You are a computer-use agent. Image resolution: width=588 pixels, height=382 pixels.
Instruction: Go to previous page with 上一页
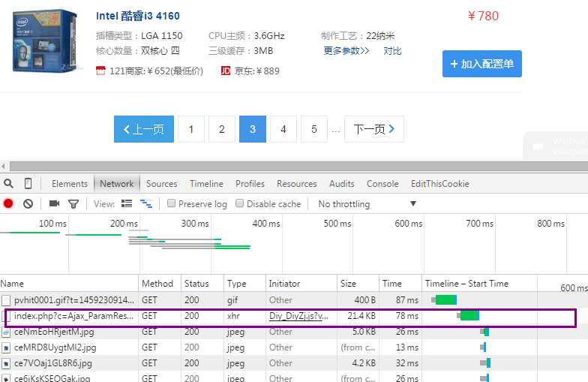click(x=144, y=129)
